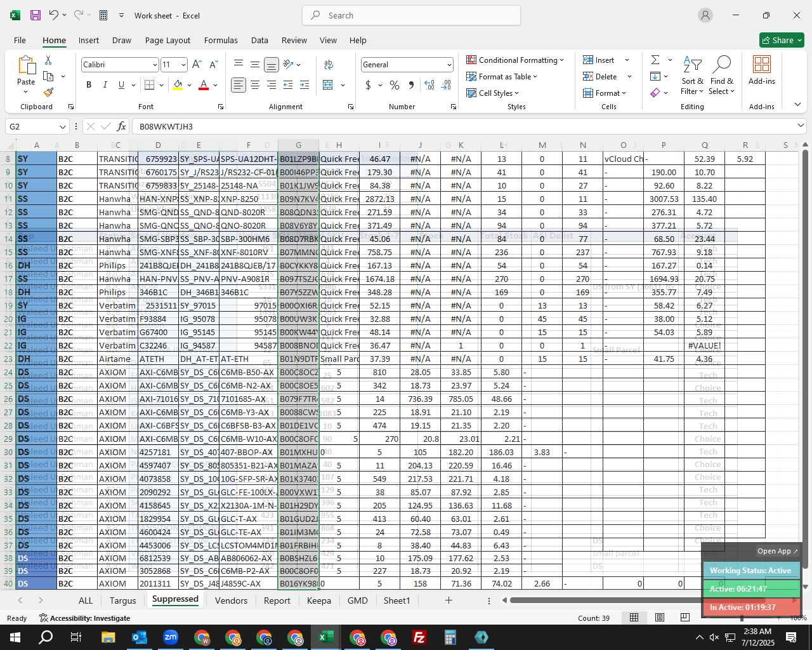Viewport: 812px width, 650px height.
Task: Toggle Center horizontal alignment
Action: coord(255,85)
